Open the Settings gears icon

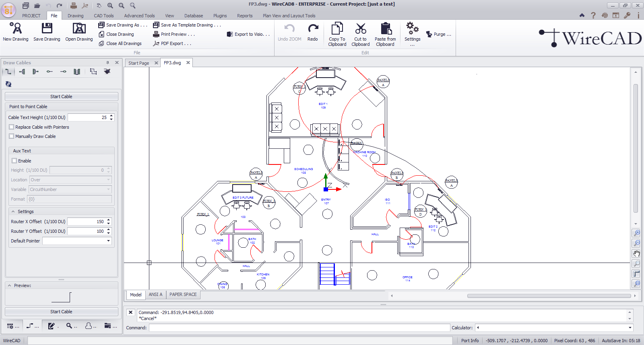pyautogui.click(x=412, y=28)
